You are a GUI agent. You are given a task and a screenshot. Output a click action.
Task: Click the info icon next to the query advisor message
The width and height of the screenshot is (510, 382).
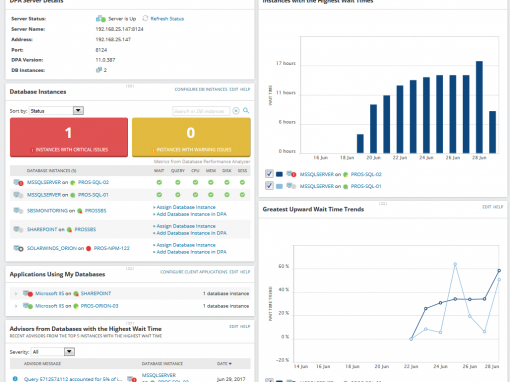coord(15,379)
